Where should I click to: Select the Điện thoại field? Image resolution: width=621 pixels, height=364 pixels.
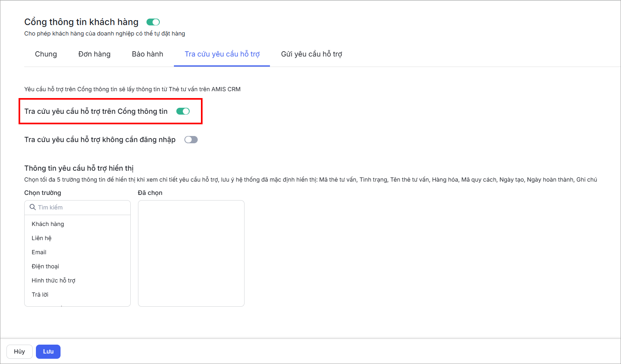[x=77, y=266]
